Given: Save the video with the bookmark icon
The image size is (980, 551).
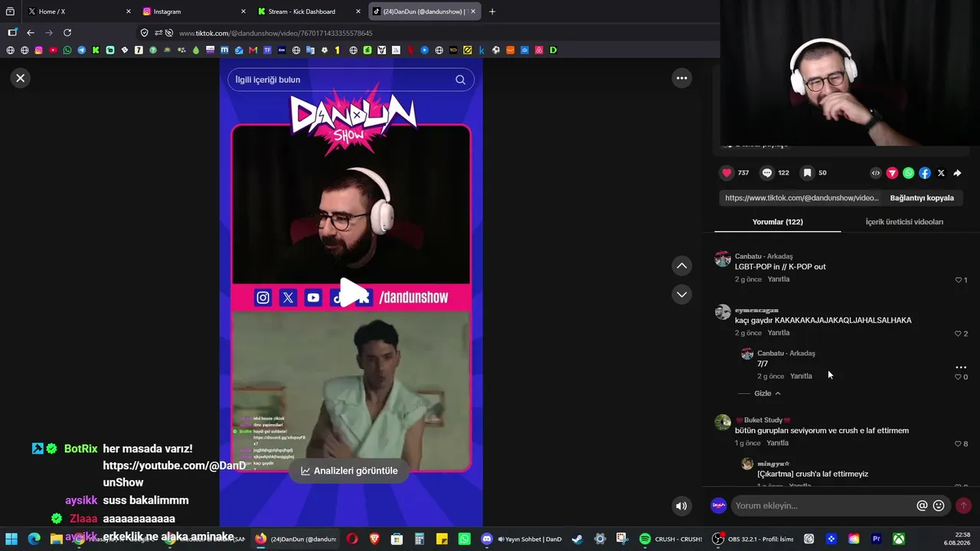Looking at the screenshot, I should [807, 173].
